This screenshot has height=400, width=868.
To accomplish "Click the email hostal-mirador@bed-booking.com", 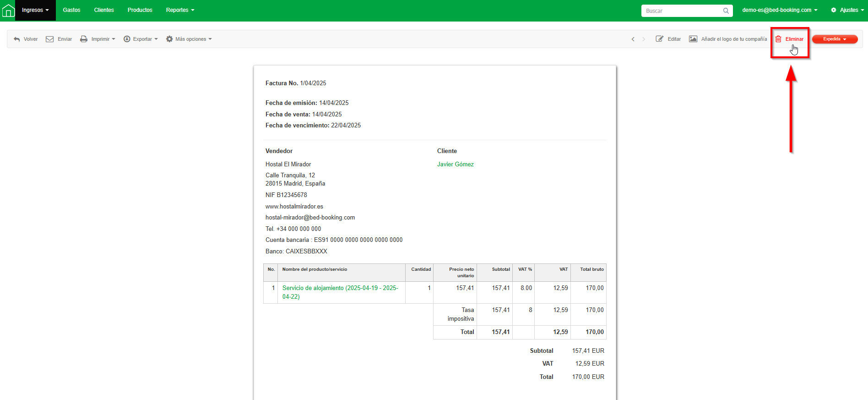I will click(x=310, y=218).
